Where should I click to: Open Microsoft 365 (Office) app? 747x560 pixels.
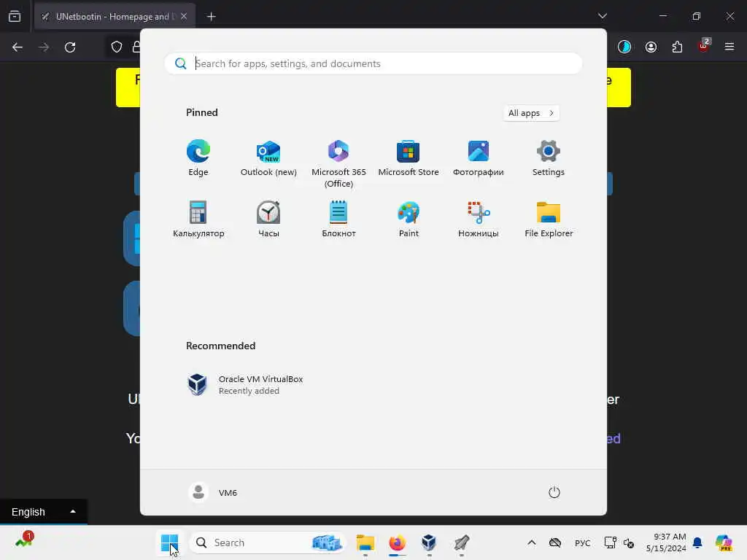(x=338, y=164)
